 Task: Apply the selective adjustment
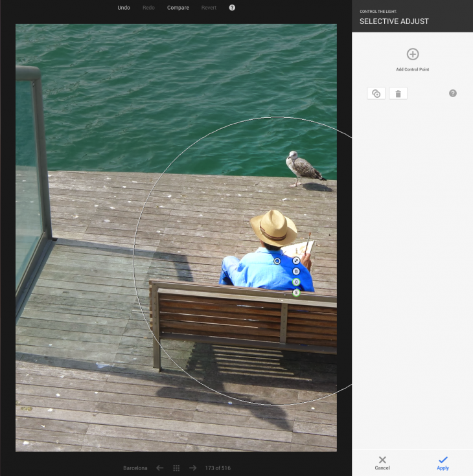[443, 463]
